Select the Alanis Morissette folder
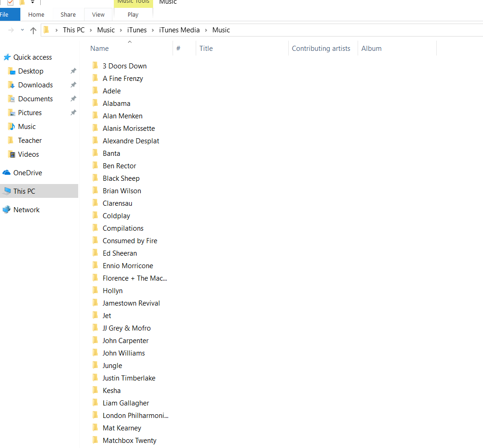The width and height of the screenshot is (483, 448). [129, 129]
